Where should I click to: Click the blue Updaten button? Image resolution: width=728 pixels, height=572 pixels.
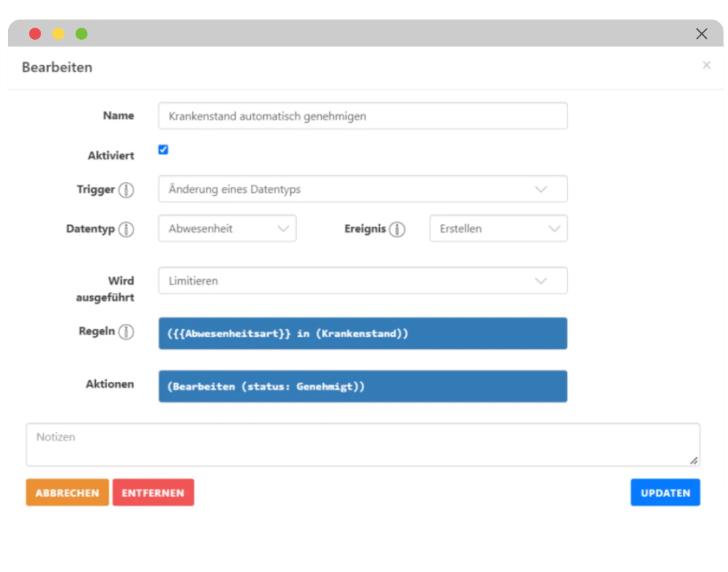665,493
